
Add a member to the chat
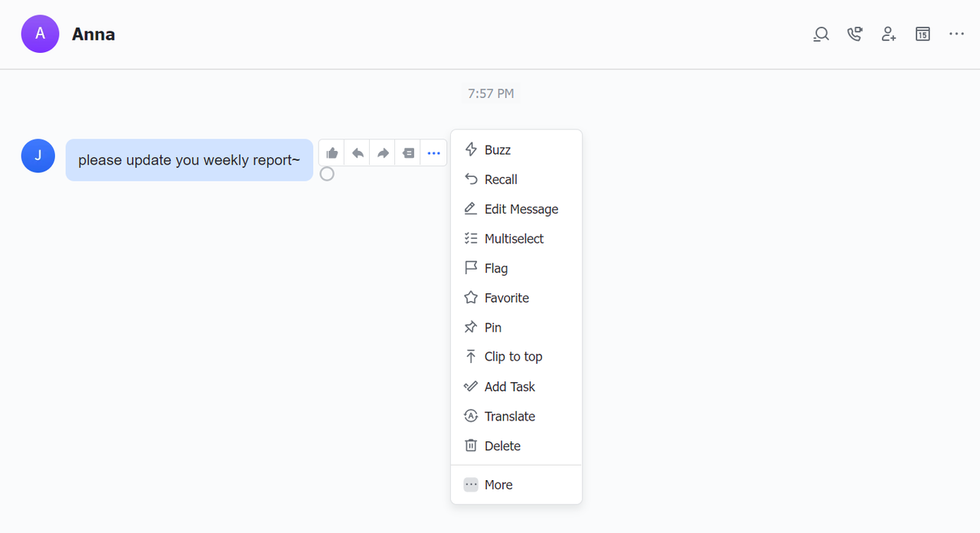click(x=888, y=34)
